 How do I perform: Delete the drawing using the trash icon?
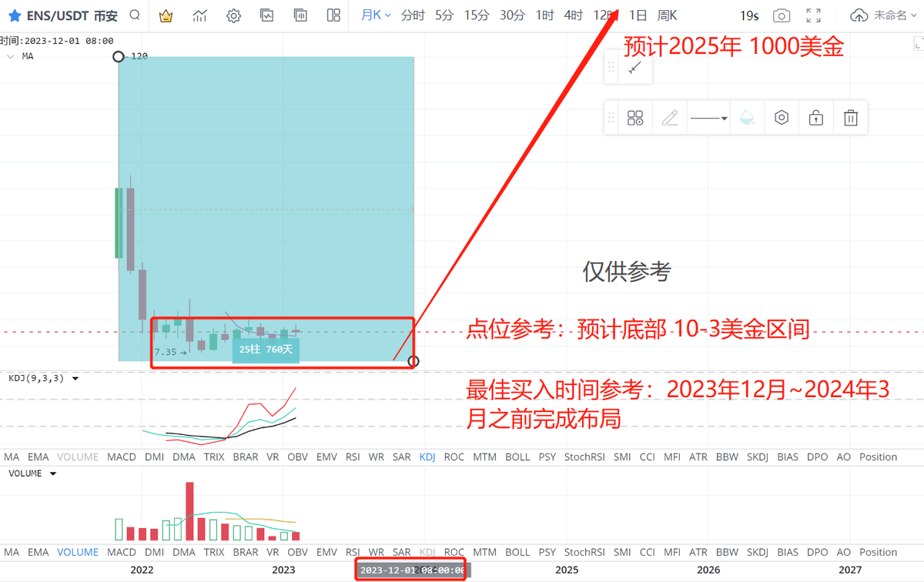coord(850,117)
